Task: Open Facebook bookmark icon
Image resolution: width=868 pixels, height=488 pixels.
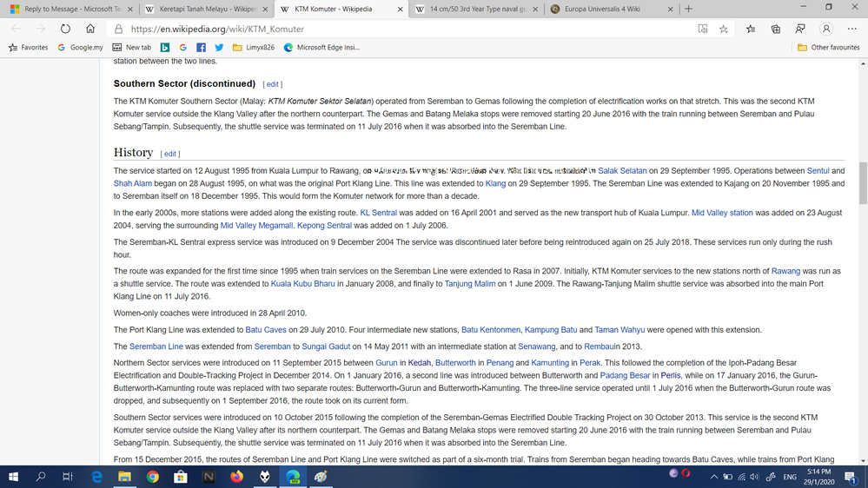Action: pos(201,48)
